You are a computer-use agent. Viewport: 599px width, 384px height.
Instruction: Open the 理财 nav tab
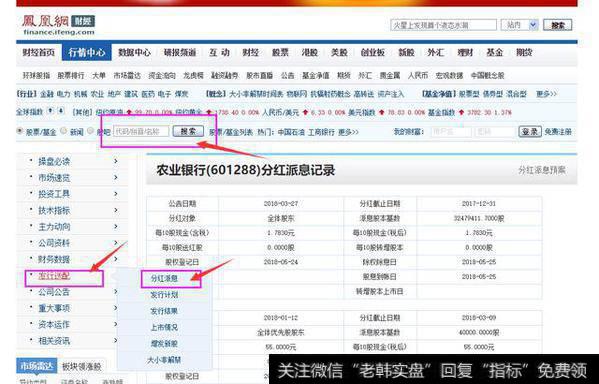[465, 52]
